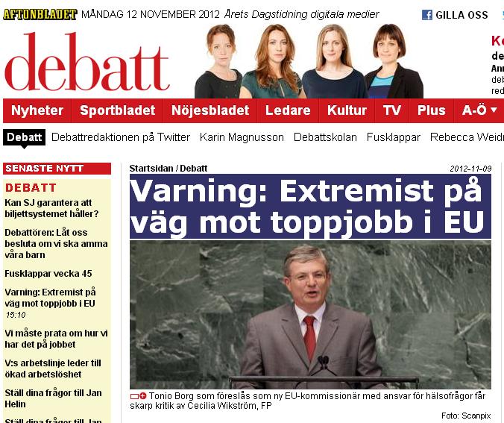Open the A-Ö dropdown arrow
The width and height of the screenshot is (504, 423).
(x=494, y=110)
